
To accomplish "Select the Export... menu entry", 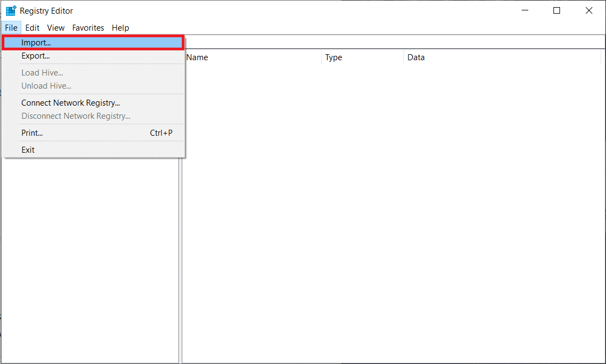I will 36,56.
